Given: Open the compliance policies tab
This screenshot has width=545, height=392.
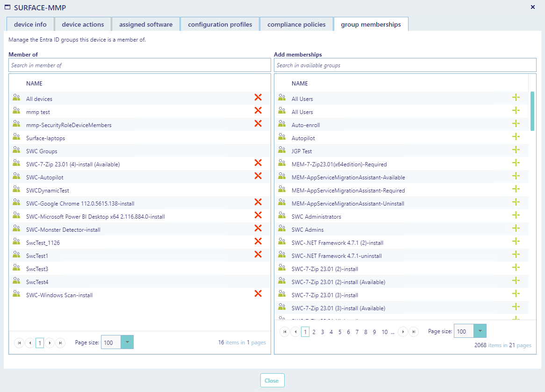Looking at the screenshot, I should point(296,24).
